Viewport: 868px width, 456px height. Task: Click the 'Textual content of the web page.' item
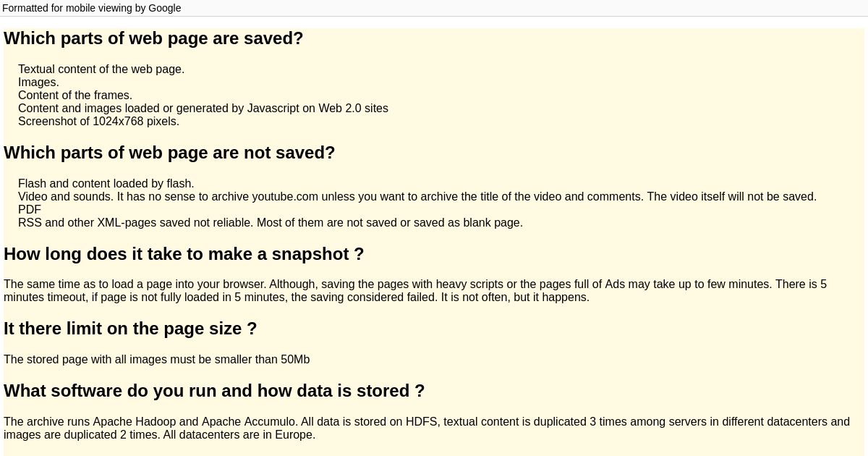tap(101, 69)
